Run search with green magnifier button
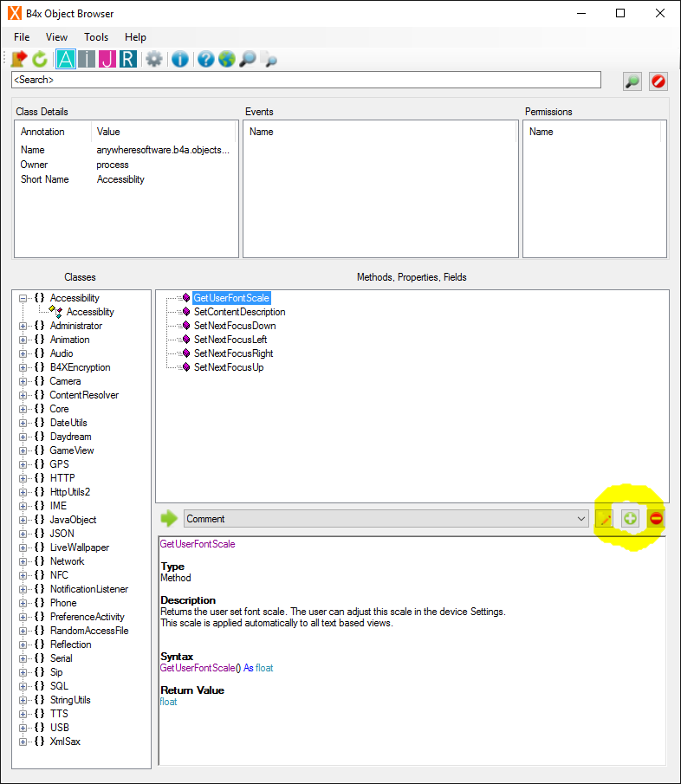The image size is (681, 784). (x=632, y=81)
